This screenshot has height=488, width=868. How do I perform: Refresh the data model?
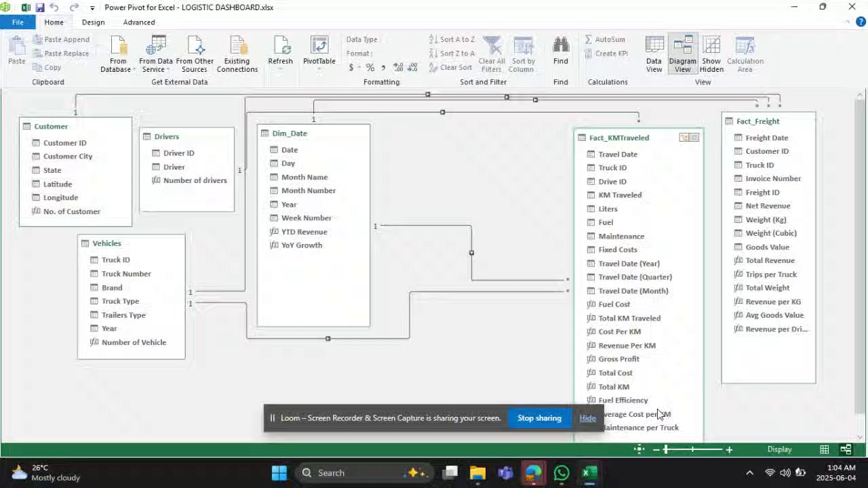[x=280, y=52]
